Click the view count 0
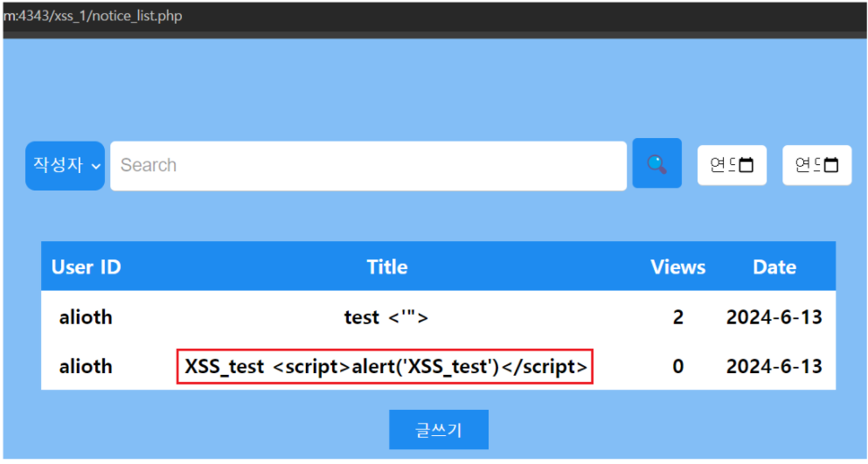 click(678, 366)
